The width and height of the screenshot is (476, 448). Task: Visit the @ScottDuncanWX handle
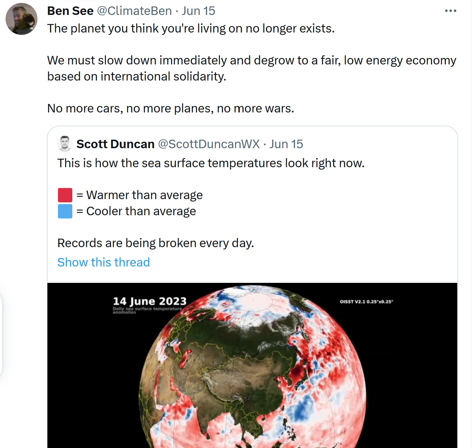pos(209,144)
